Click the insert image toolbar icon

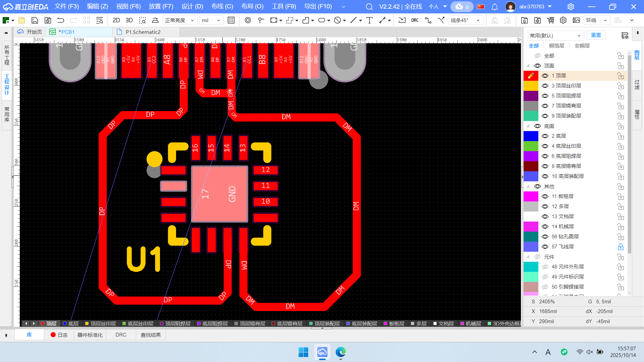[x=576, y=20]
